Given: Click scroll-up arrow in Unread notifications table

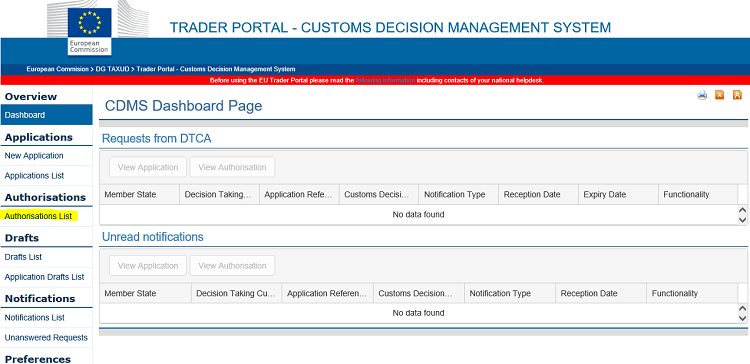Looking at the screenshot, I should click(742, 309).
